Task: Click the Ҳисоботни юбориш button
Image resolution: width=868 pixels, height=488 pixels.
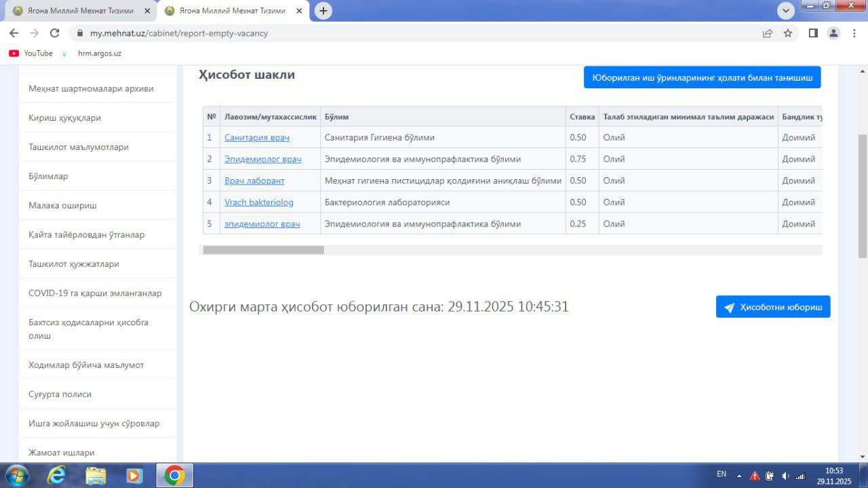Action: click(x=773, y=307)
